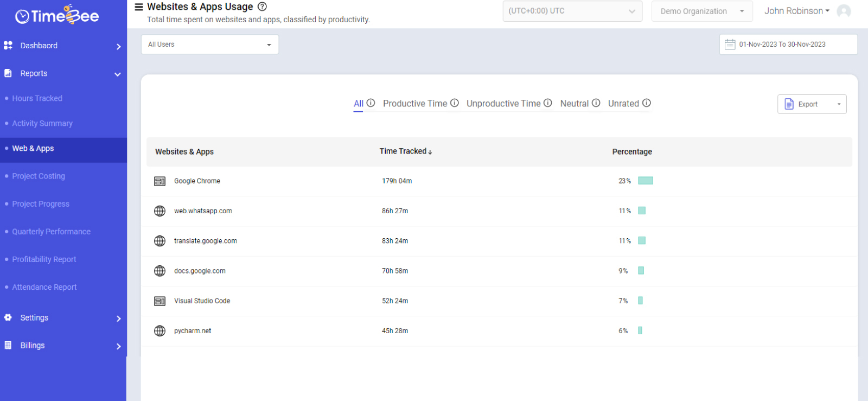Switch to Unrated tab

coord(623,104)
